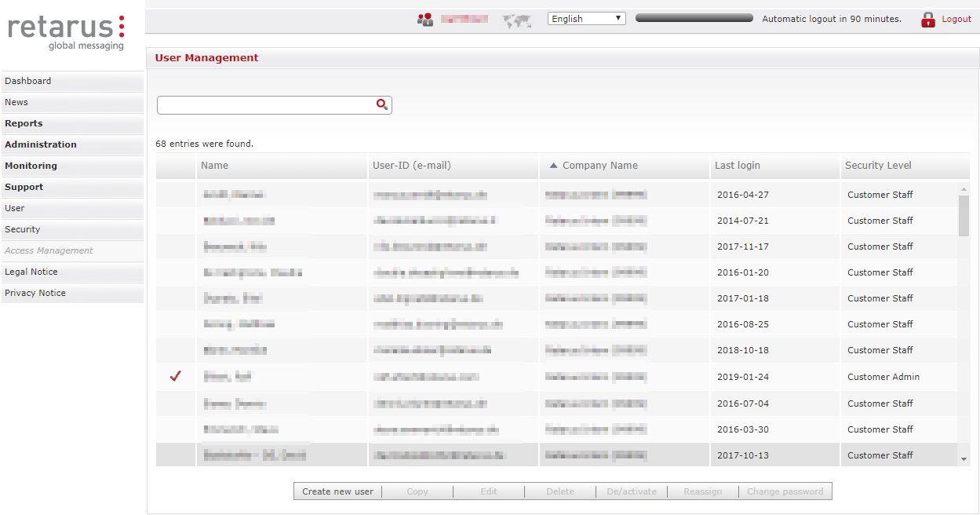Viewport: 980px width, 515px height.
Task: Click the red magnifier search icon
Action: 382,104
